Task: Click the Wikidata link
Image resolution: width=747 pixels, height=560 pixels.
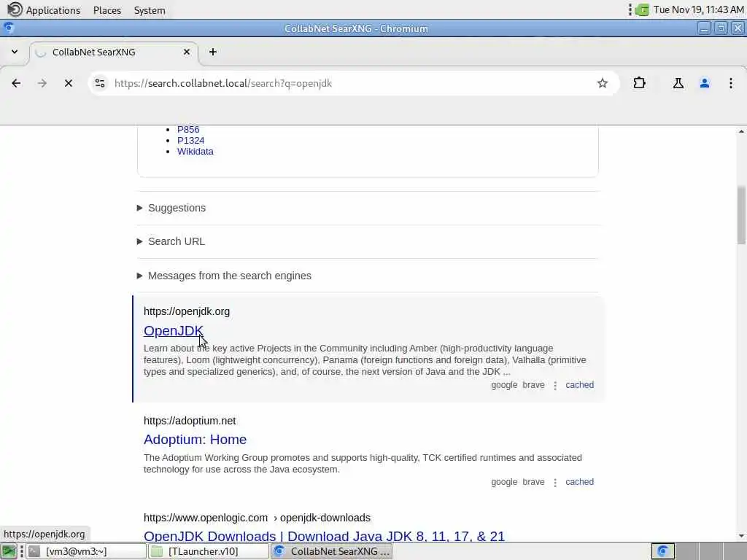Action: tap(196, 152)
